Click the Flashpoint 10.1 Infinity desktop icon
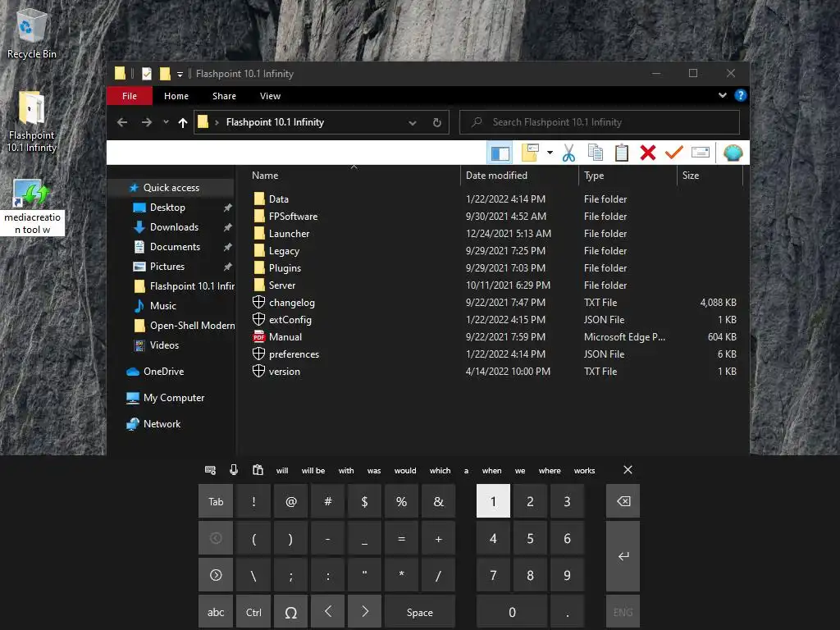840x630 pixels. (31, 122)
